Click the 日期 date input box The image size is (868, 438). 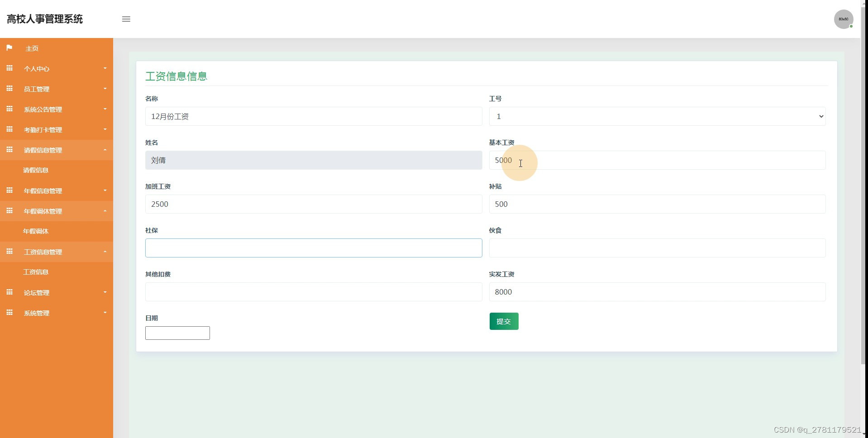(177, 333)
